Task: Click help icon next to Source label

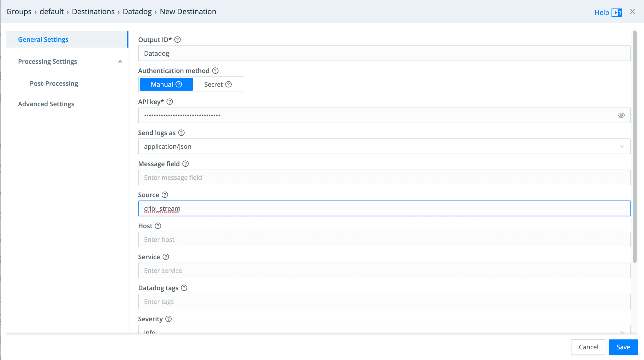Action: [x=165, y=195]
